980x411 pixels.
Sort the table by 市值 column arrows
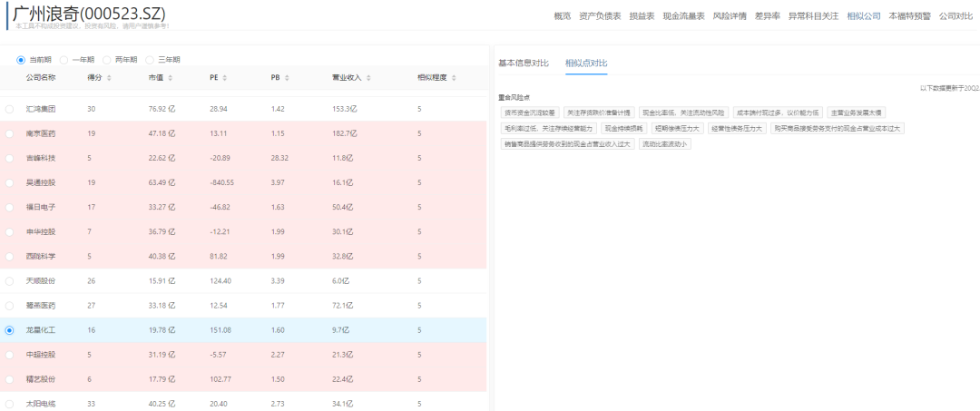(171, 78)
